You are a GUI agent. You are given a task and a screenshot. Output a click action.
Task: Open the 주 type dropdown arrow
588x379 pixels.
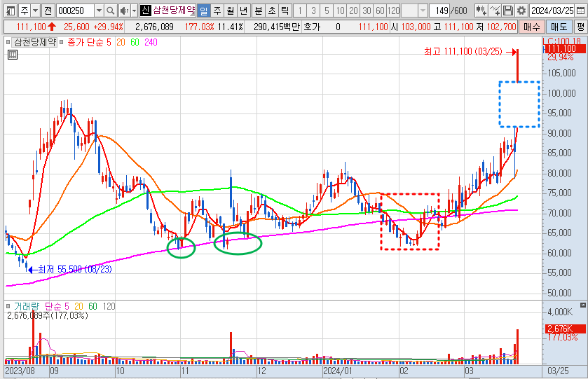pos(36,11)
